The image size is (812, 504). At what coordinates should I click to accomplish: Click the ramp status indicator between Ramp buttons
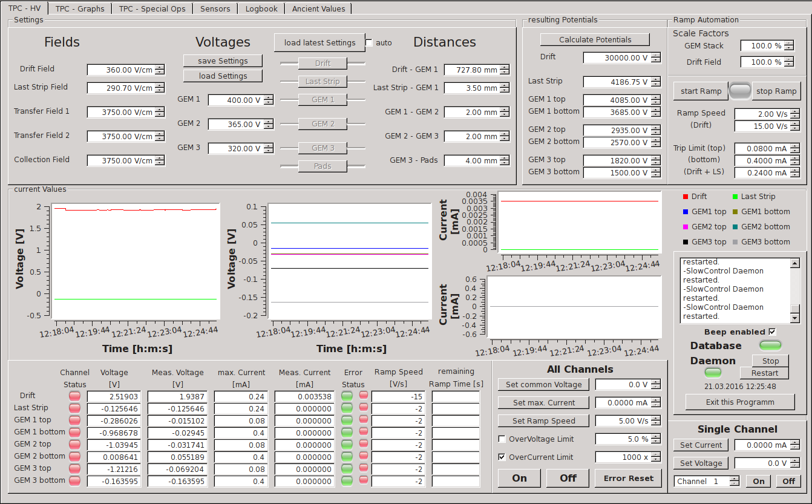740,91
